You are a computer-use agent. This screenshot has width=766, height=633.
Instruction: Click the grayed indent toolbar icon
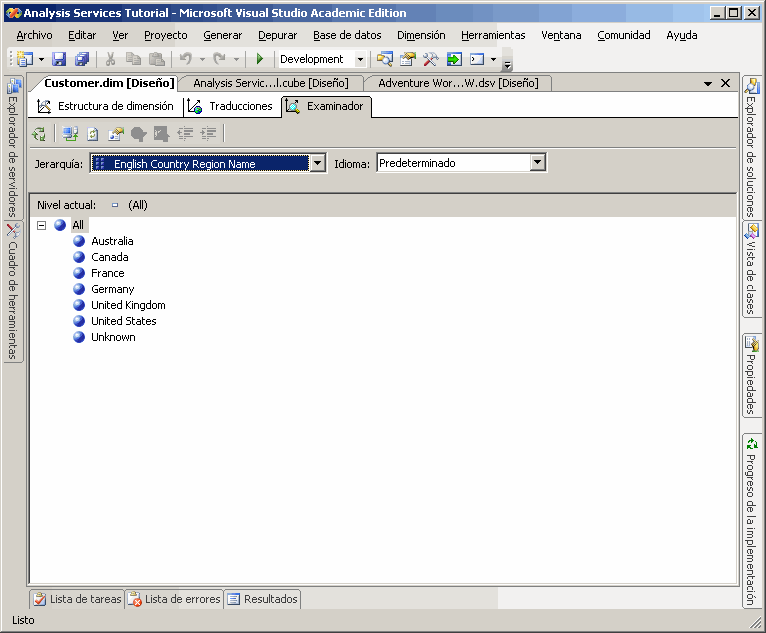[x=209, y=133]
